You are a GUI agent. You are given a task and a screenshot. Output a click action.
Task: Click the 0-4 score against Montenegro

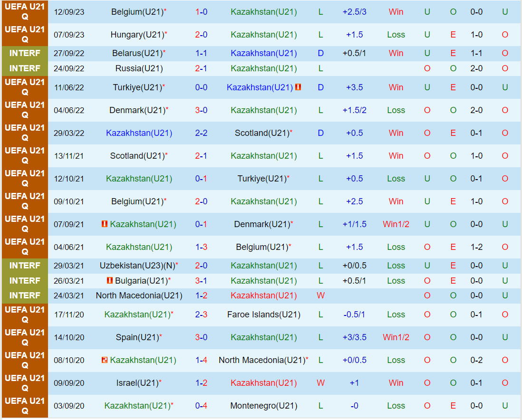[201, 406]
